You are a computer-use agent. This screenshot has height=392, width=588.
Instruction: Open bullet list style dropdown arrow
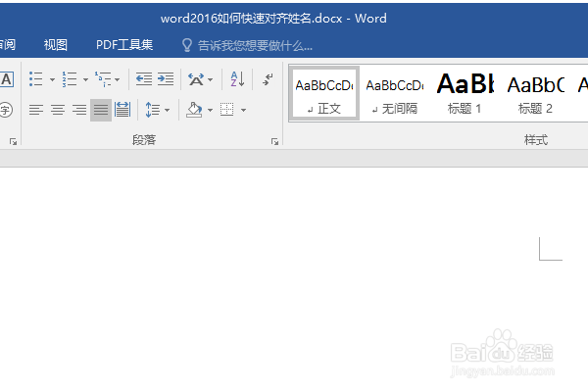point(52,79)
